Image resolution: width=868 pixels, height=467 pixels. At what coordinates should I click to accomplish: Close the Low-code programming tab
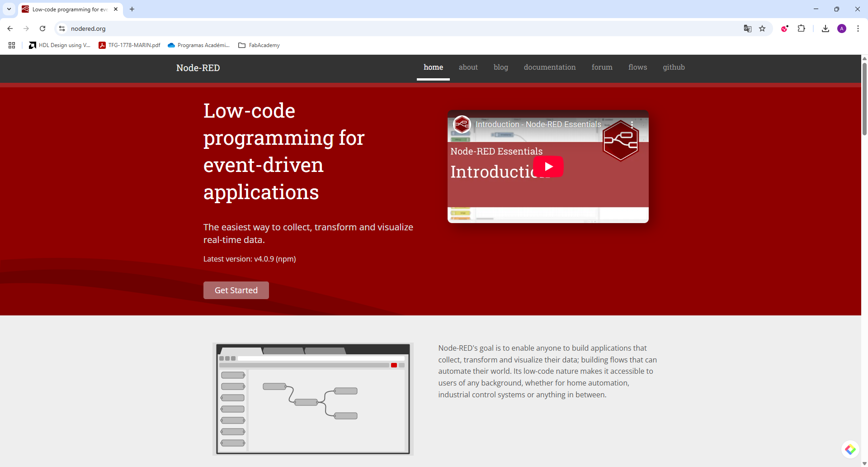coord(116,9)
